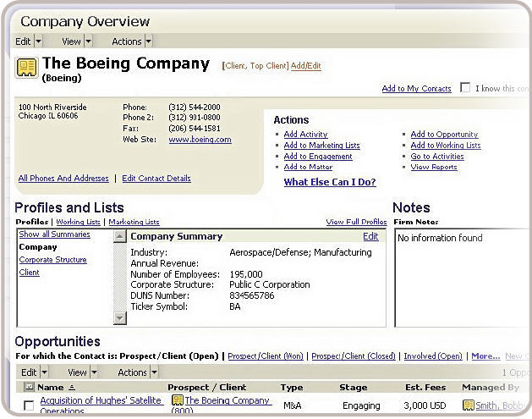The width and height of the screenshot is (532, 419).
Task: Click Add/Edit link beside Client, Top Client
Action: (305, 66)
